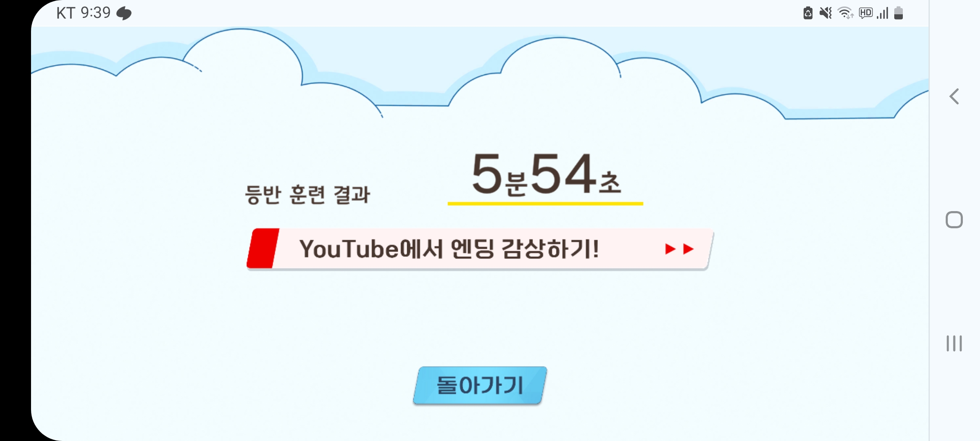Tap the Wi-Fi icon in status bar
980x441 pixels.
[x=845, y=13]
